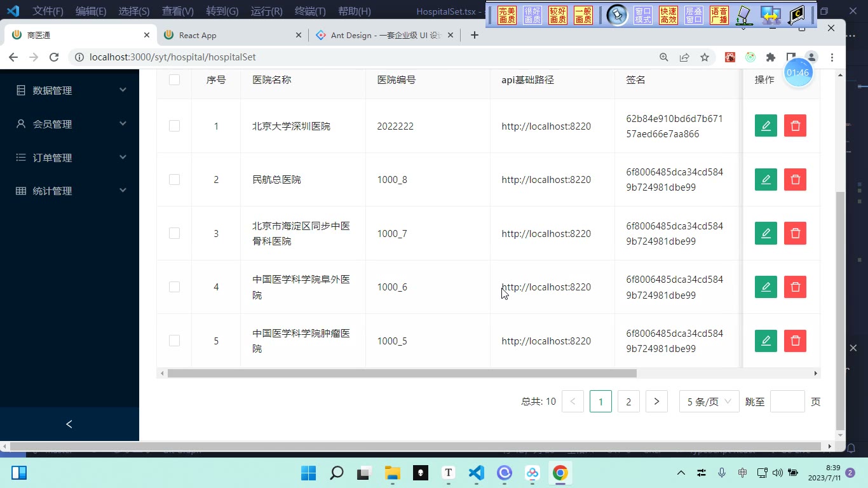
Task: Open the 编辑(E) menu in VS Code
Action: tap(91, 11)
